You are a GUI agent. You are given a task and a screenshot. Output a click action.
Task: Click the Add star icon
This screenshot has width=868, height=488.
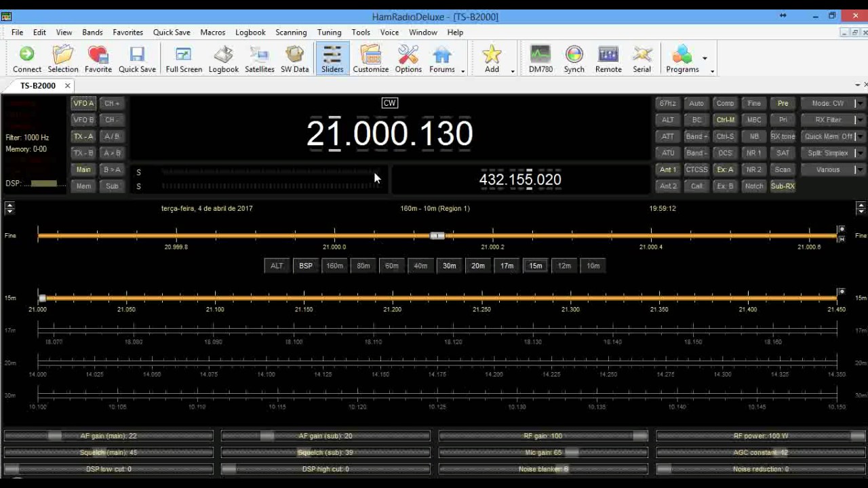coord(492,59)
